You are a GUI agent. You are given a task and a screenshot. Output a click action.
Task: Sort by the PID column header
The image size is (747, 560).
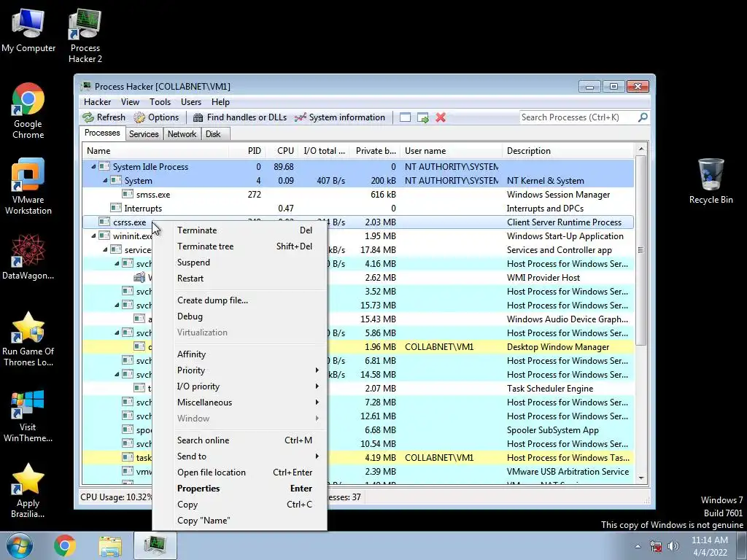pos(248,151)
